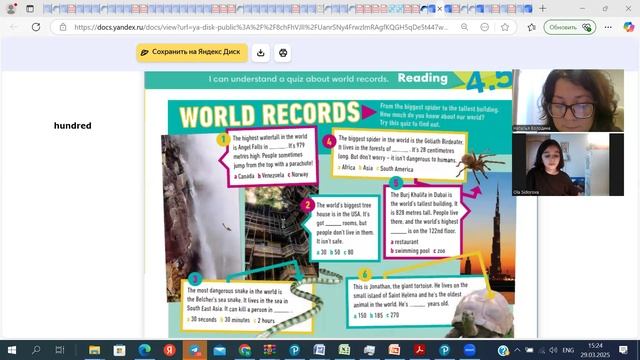Open a new browser tab
This screenshot has height=360, width=640.
[542, 8]
